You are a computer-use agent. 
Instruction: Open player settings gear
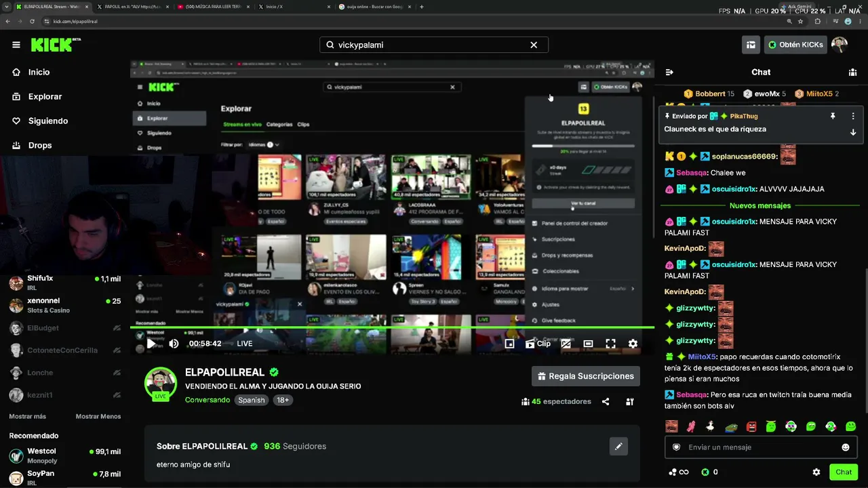coord(633,344)
